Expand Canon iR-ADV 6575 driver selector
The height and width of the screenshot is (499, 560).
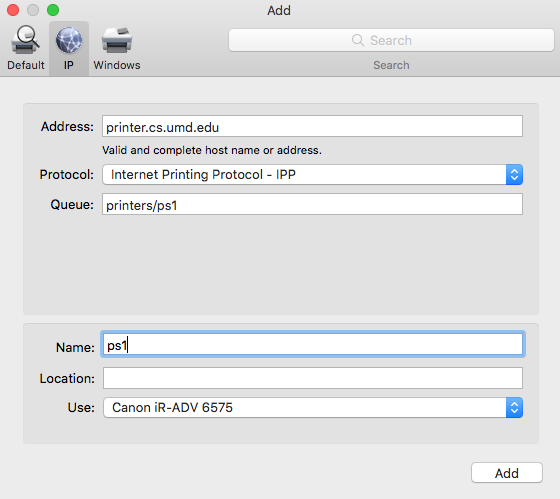[x=313, y=407]
